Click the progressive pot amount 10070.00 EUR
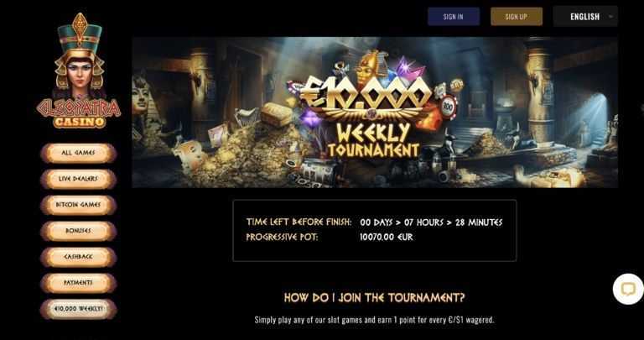The image size is (644, 340). click(x=387, y=238)
